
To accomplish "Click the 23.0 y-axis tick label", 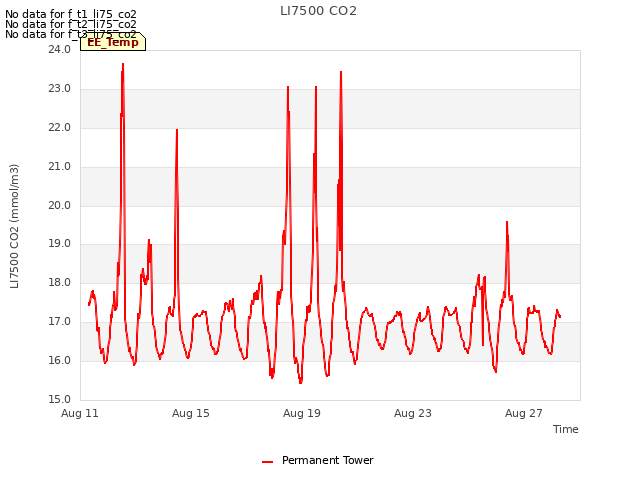I will coord(60,89).
